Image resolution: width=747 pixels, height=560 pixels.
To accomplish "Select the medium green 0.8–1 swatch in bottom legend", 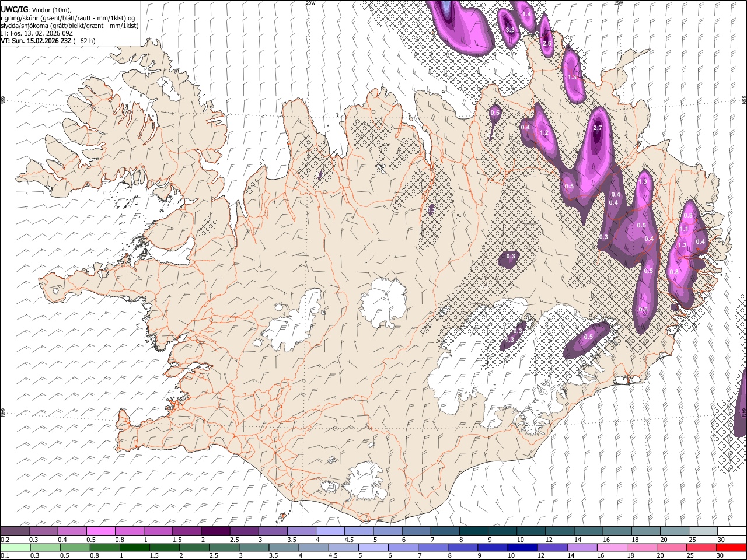I will point(104,547).
